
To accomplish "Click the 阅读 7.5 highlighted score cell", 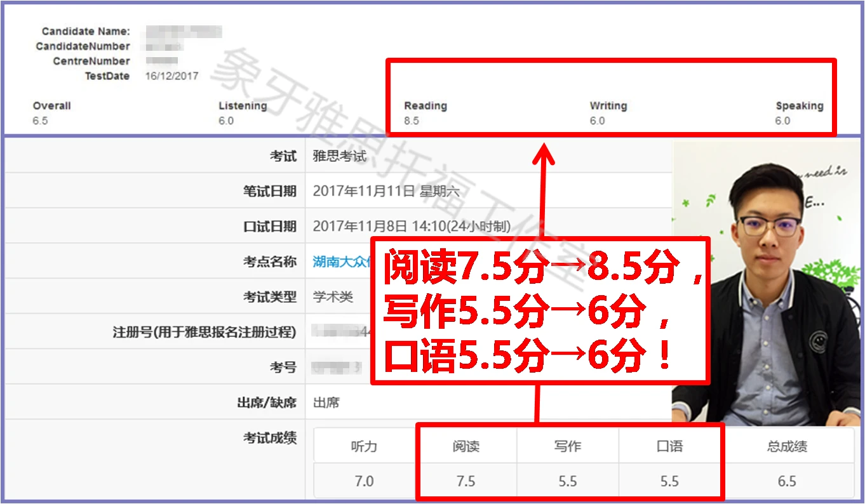I will click(x=466, y=481).
